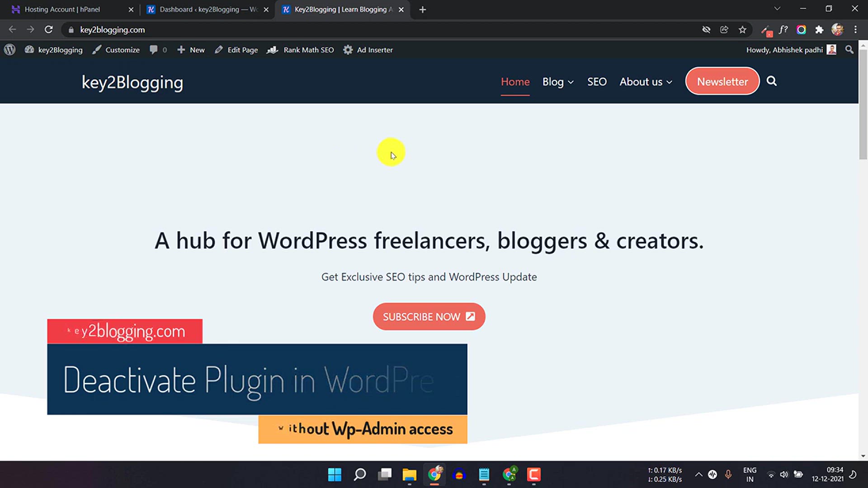This screenshot has width=868, height=488.
Task: Open Customize in the admin bar
Action: [116, 50]
